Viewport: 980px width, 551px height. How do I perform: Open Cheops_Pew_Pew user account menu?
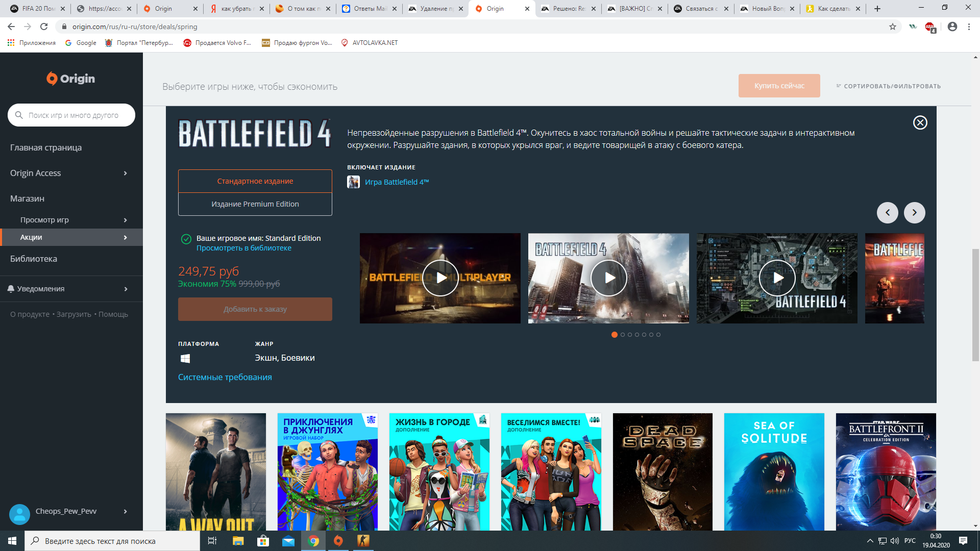pos(66,511)
